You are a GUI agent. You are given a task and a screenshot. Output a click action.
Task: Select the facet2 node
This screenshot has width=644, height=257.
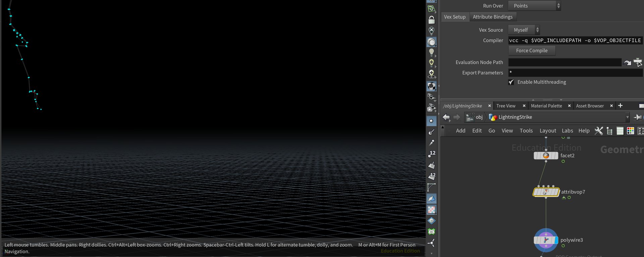(546, 156)
